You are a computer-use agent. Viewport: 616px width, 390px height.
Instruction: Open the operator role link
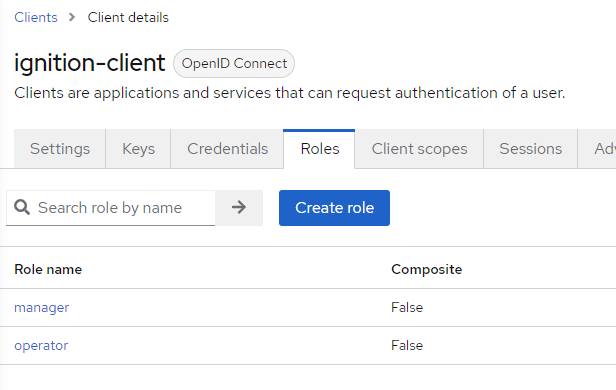coord(41,345)
